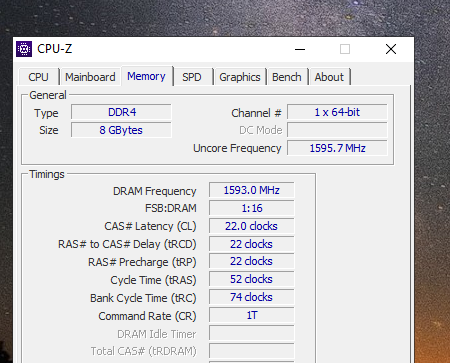450x363 pixels.
Task: Select the Command Rate 1T value
Action: point(252,315)
